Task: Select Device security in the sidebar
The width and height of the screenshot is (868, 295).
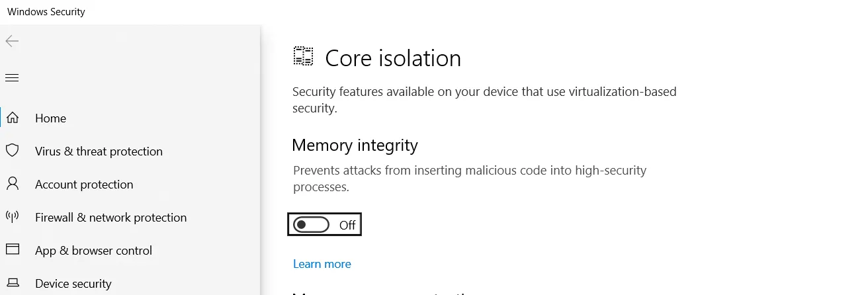Action: pyautogui.click(x=73, y=284)
